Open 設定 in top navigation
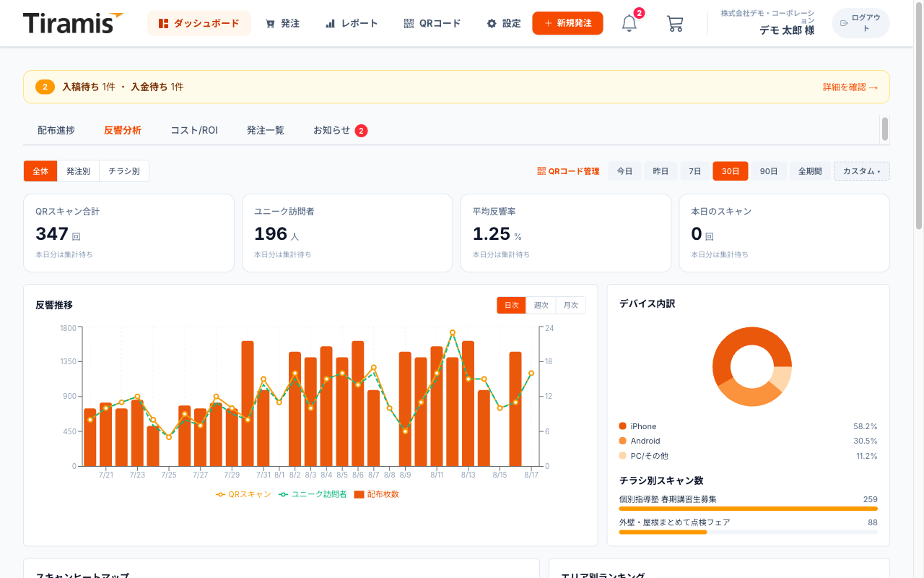The width and height of the screenshot is (924, 578). 503,23
